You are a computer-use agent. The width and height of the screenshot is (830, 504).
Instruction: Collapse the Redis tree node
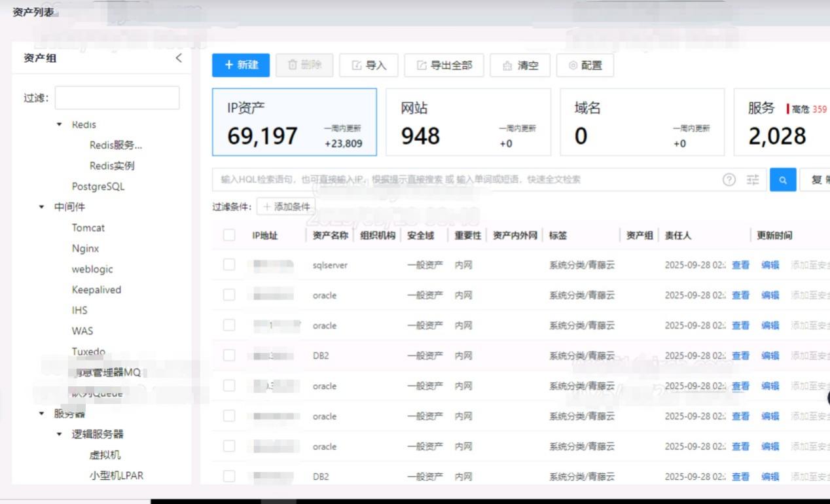coord(60,124)
